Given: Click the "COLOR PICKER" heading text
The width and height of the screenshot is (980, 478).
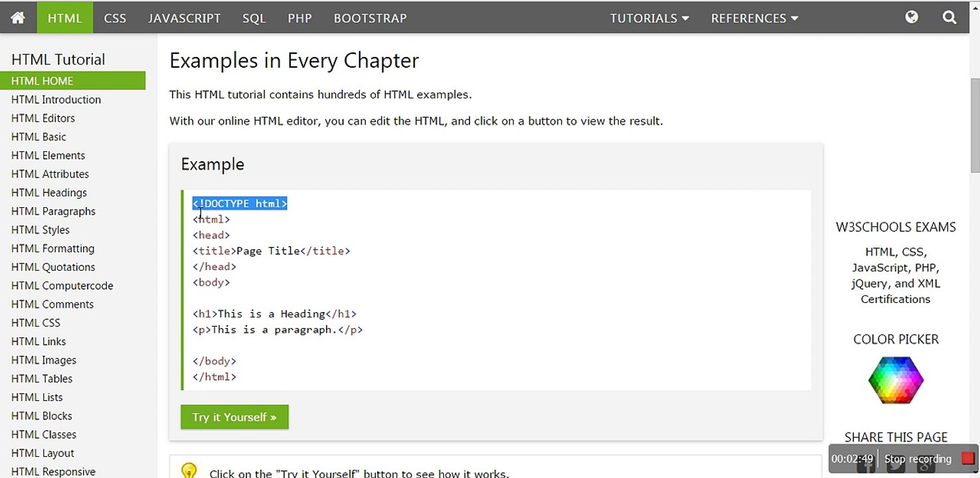Looking at the screenshot, I should 896,339.
